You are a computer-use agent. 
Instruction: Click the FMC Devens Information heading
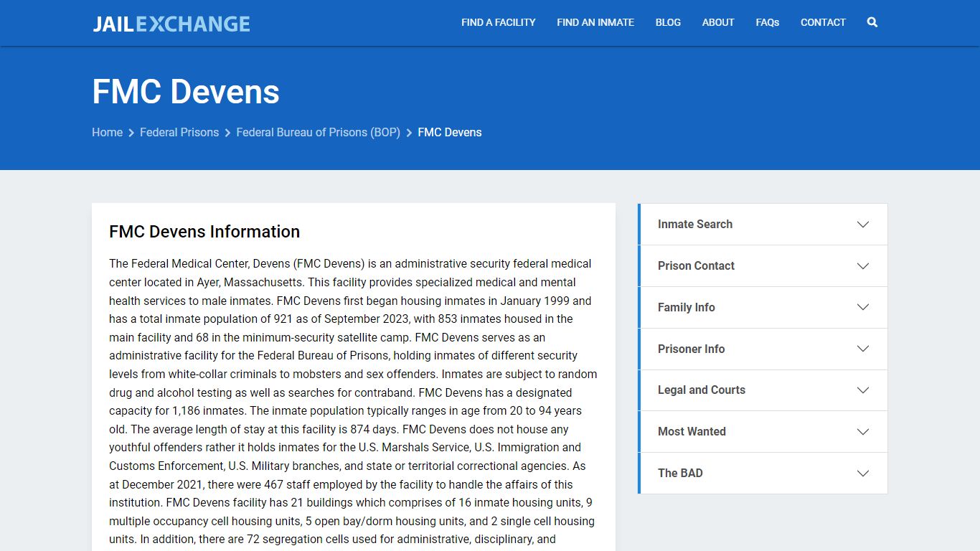pos(204,232)
